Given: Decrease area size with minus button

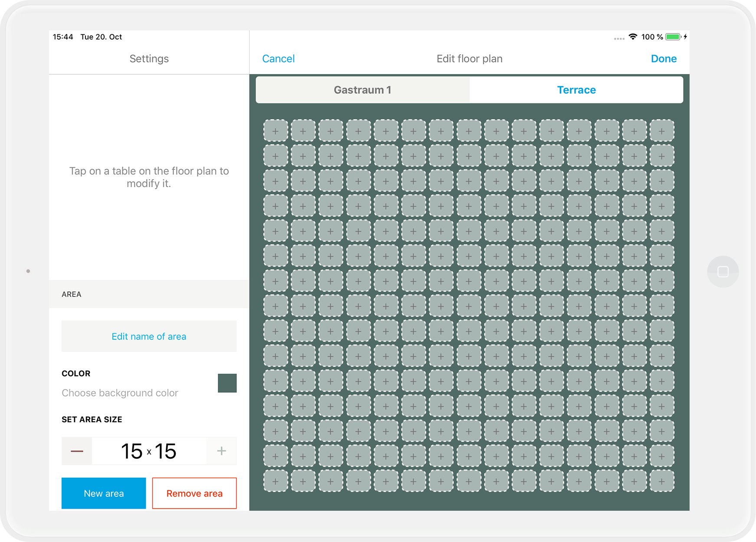Looking at the screenshot, I should coord(77,451).
